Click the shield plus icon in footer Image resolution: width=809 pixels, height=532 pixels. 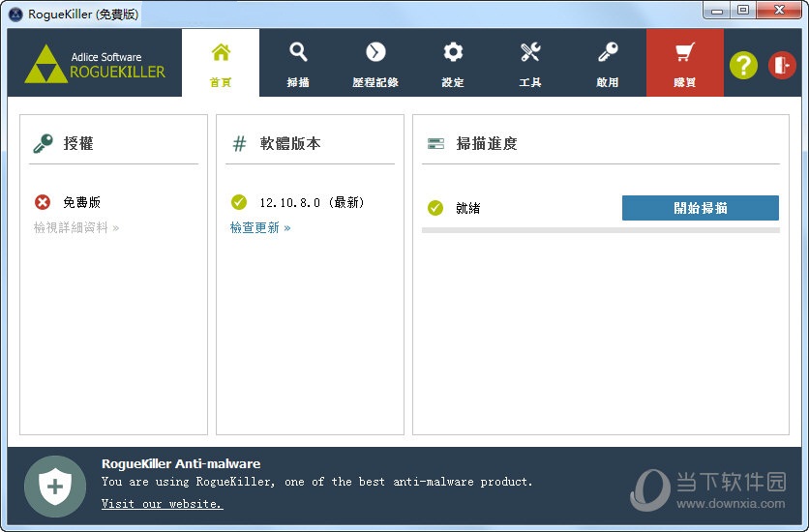55,487
